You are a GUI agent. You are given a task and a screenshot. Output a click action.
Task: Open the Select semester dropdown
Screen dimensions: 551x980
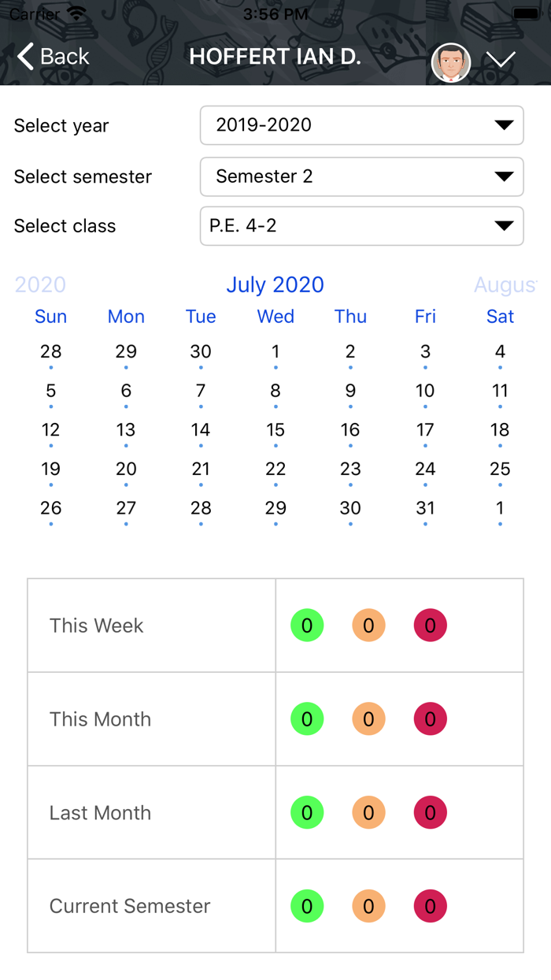(361, 176)
